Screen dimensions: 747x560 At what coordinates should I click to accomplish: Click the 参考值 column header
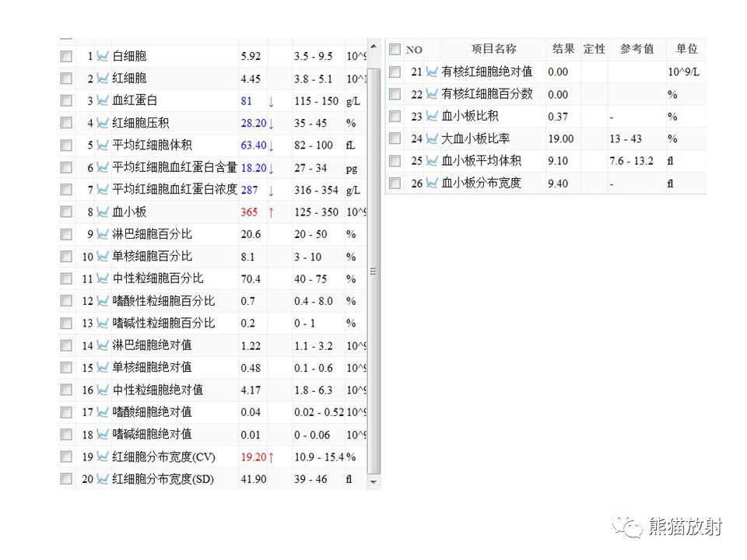637,49
